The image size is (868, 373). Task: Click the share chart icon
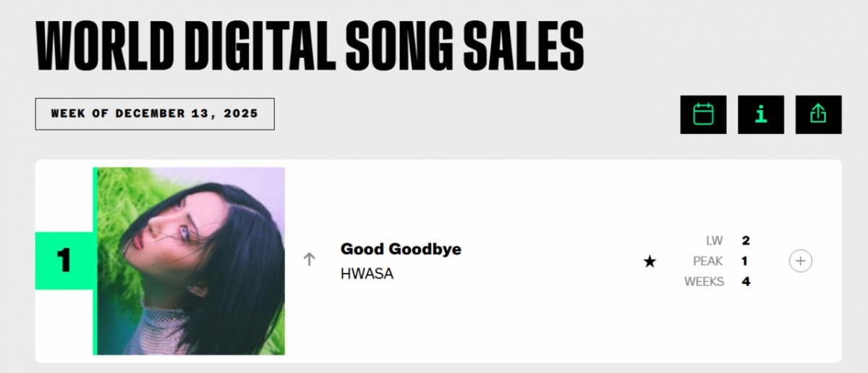[x=818, y=114]
